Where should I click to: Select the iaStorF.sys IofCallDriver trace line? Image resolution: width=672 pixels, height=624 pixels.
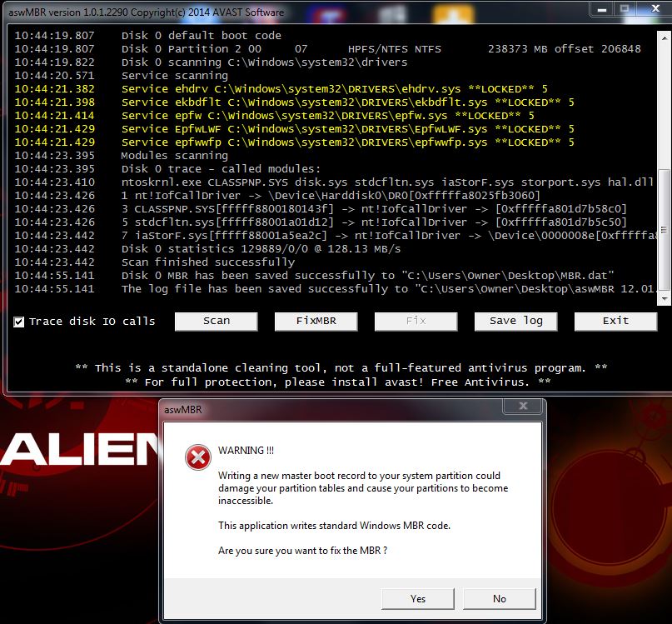335,236
